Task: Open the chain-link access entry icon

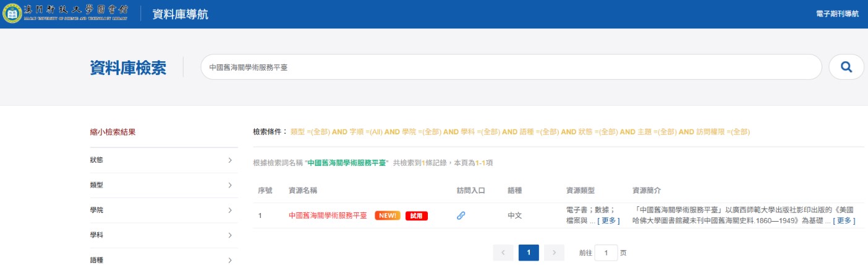Action: point(461,215)
